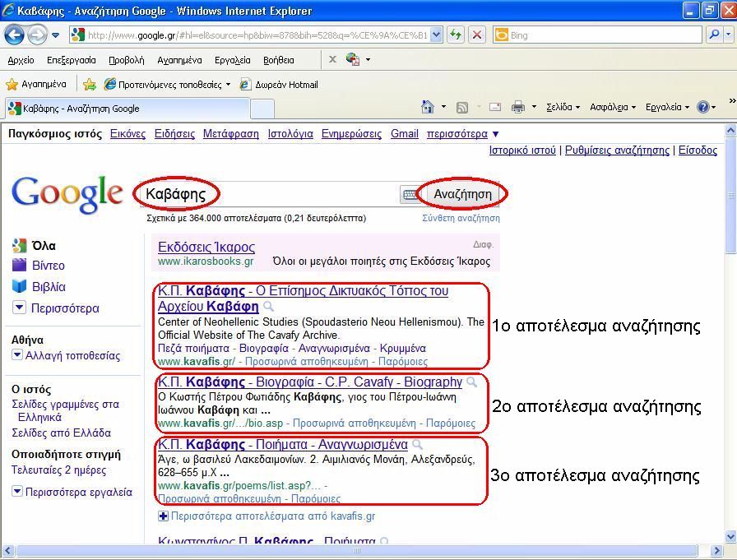The image size is (737, 560).
Task: Open Google Μετάφραση link
Action: (x=231, y=134)
